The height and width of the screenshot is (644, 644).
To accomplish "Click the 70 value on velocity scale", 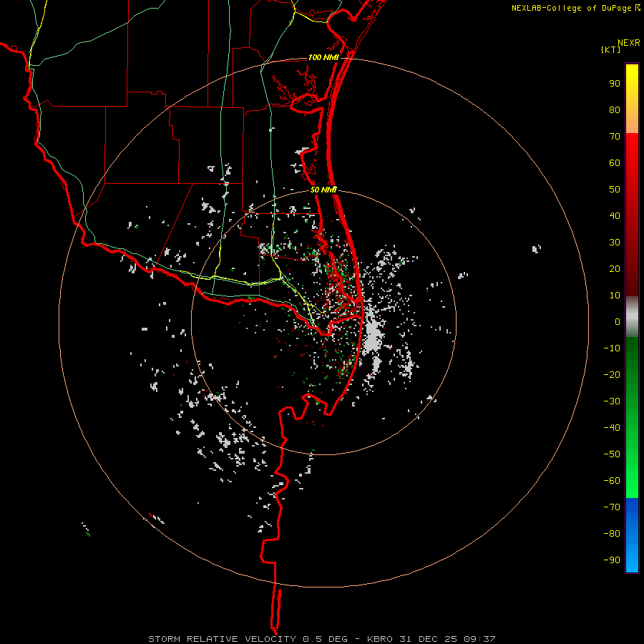I will (615, 137).
